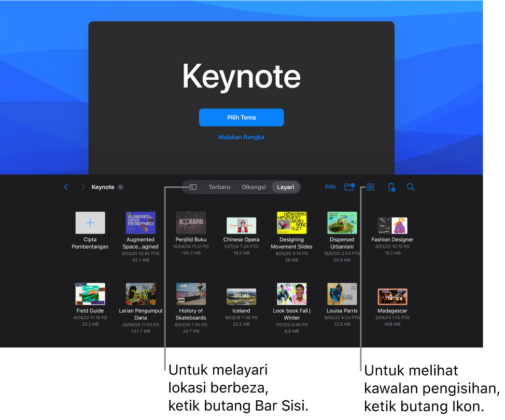Open the Madagascar presentation
The width and height of the screenshot is (505, 420).
[x=392, y=297]
